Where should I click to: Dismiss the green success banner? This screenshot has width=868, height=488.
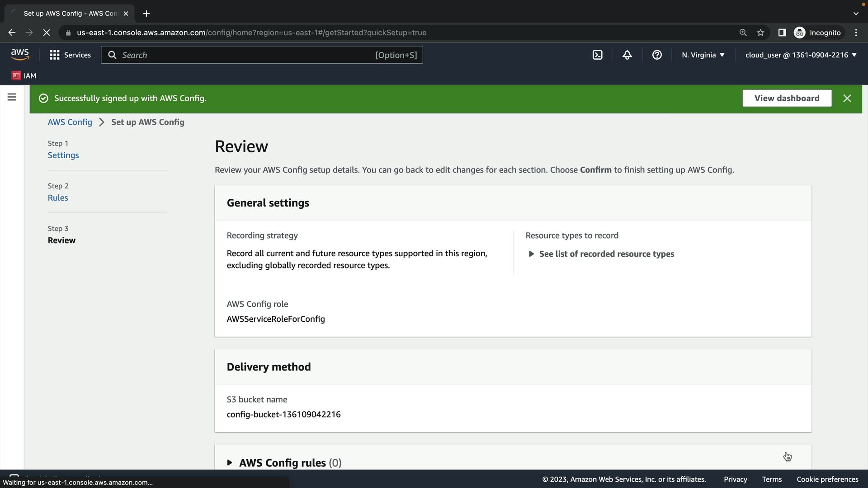click(847, 98)
